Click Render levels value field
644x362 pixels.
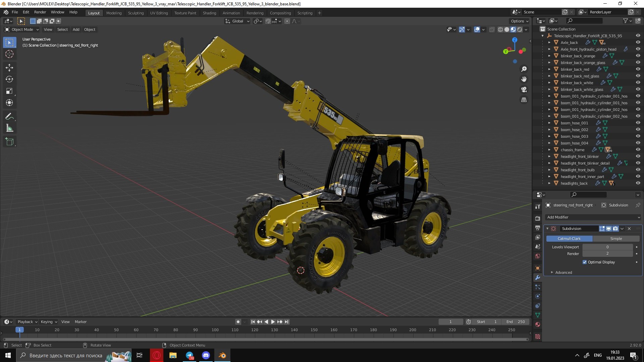(607, 254)
